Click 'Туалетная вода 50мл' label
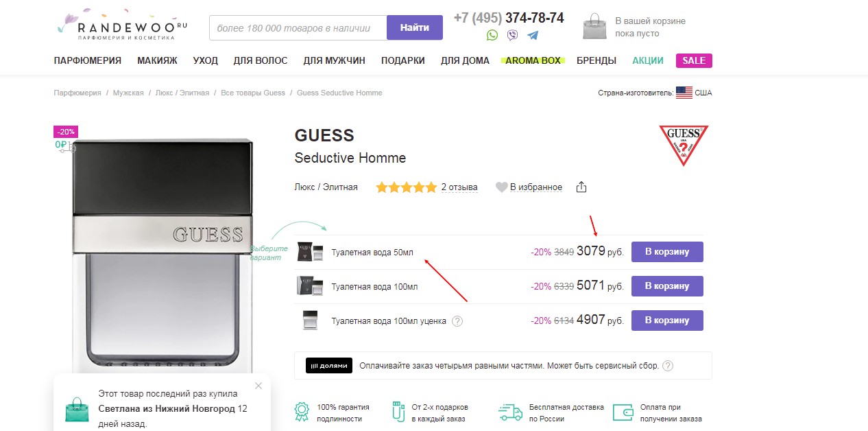Screen dimensions: 868x431 pos(372,252)
